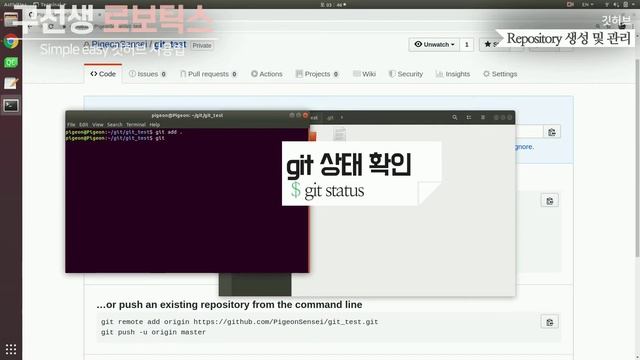The width and height of the screenshot is (640, 360).
Task: Click the search icon in file manager
Action: 454,118
